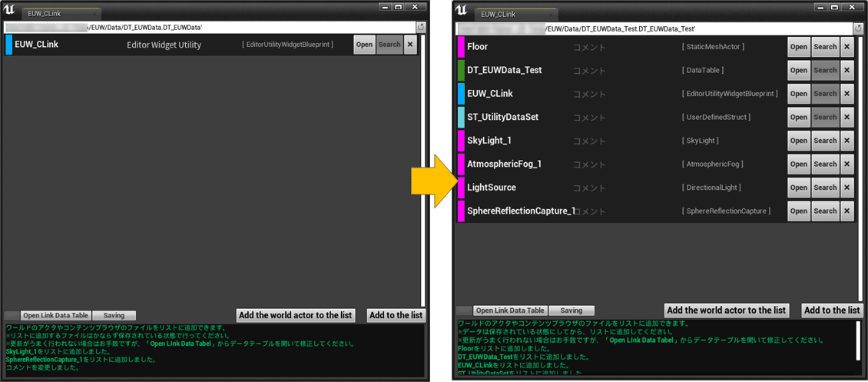Remove the ST_UtilityDataSet row
This screenshot has width=868, height=382.
coord(847,118)
